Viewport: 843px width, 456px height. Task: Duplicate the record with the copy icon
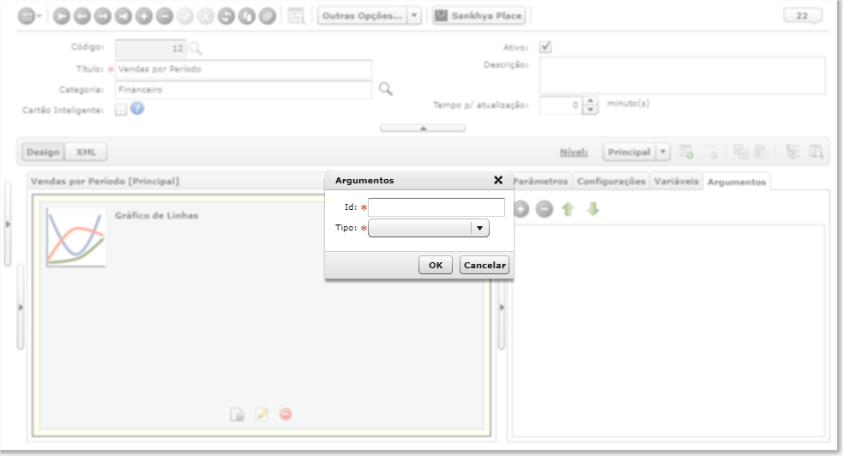coord(247,16)
